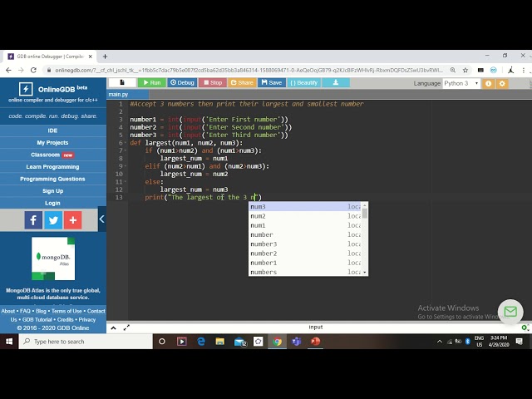This screenshot has height=399, width=532.
Task: Click the Windows taskbar search box
Action: (86, 342)
